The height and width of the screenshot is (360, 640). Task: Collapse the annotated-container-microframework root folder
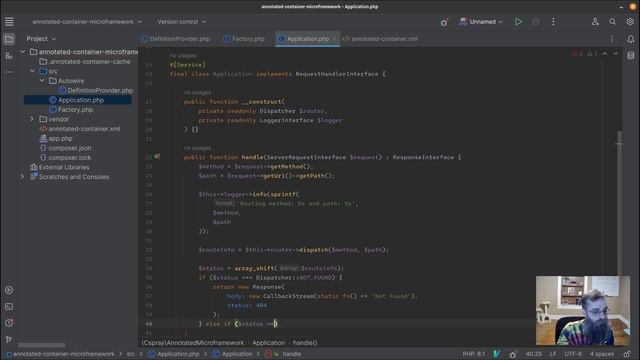[x=23, y=52]
